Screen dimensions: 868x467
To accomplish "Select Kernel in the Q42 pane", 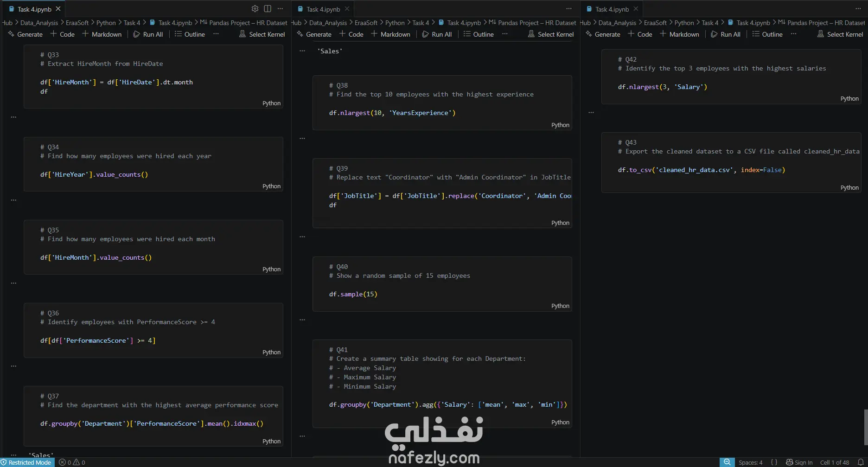I will (840, 34).
